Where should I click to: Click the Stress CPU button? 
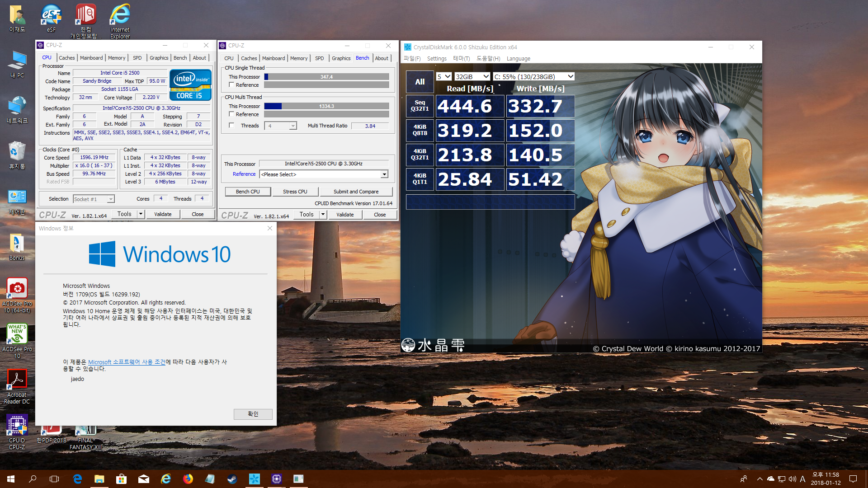click(295, 192)
